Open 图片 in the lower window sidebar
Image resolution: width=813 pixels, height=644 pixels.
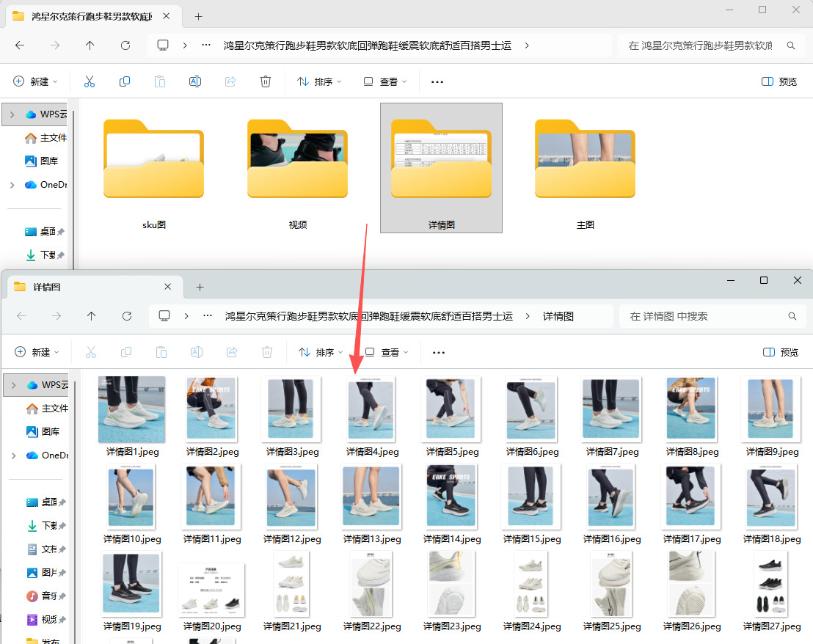click(45, 573)
